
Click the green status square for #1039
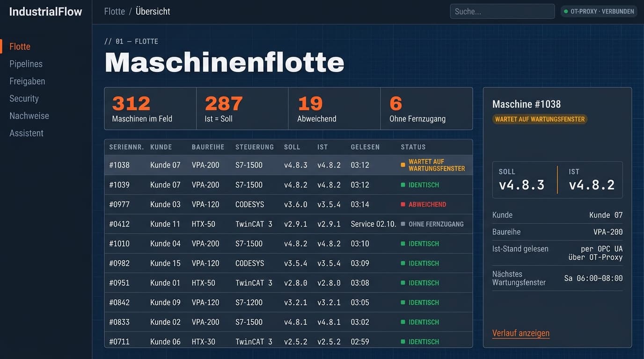403,185
